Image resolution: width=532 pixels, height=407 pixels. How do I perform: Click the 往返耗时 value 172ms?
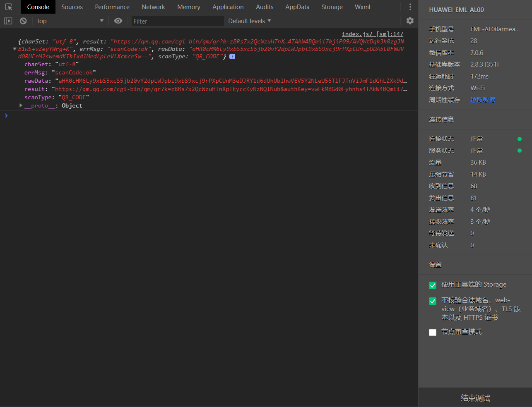pos(479,76)
